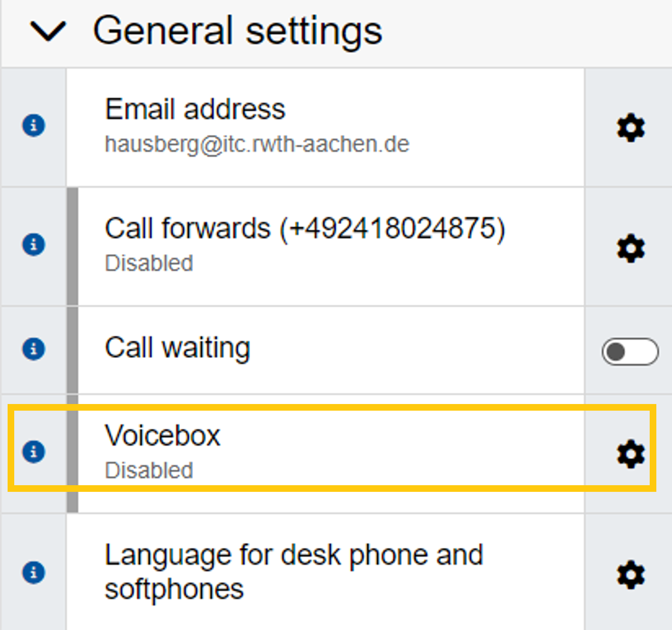Select Language for desk phone and softphones
This screenshot has height=630, width=672.
[x=293, y=572]
